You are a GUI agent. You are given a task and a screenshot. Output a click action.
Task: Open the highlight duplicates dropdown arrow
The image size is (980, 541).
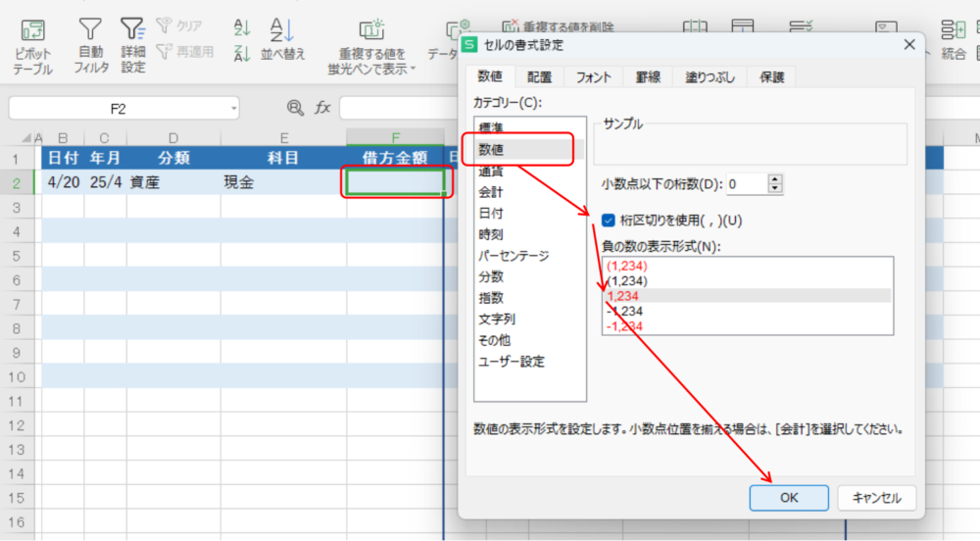coord(414,69)
